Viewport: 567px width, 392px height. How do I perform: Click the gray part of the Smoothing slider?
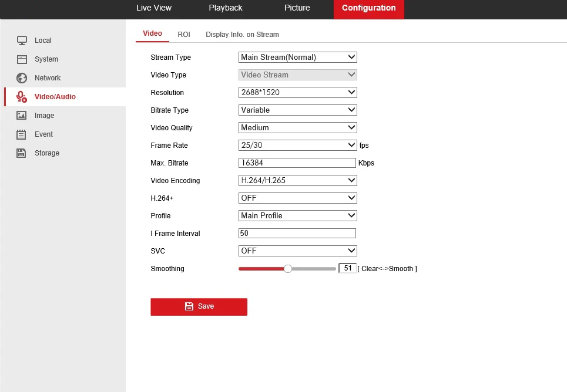click(314, 269)
